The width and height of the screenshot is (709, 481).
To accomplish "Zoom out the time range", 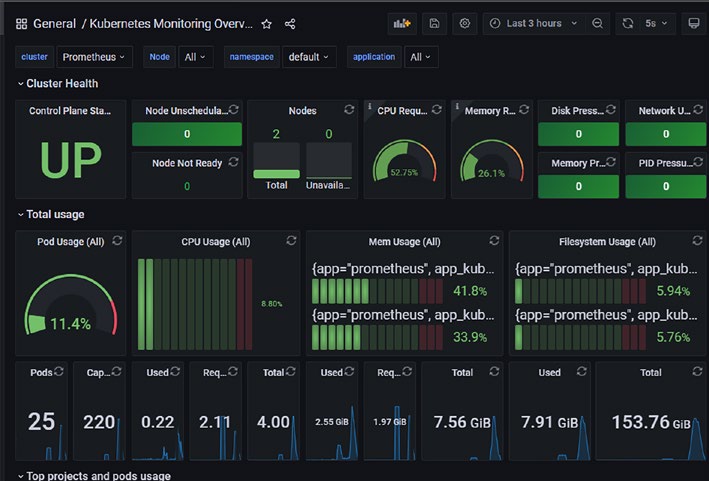I will click(x=597, y=24).
